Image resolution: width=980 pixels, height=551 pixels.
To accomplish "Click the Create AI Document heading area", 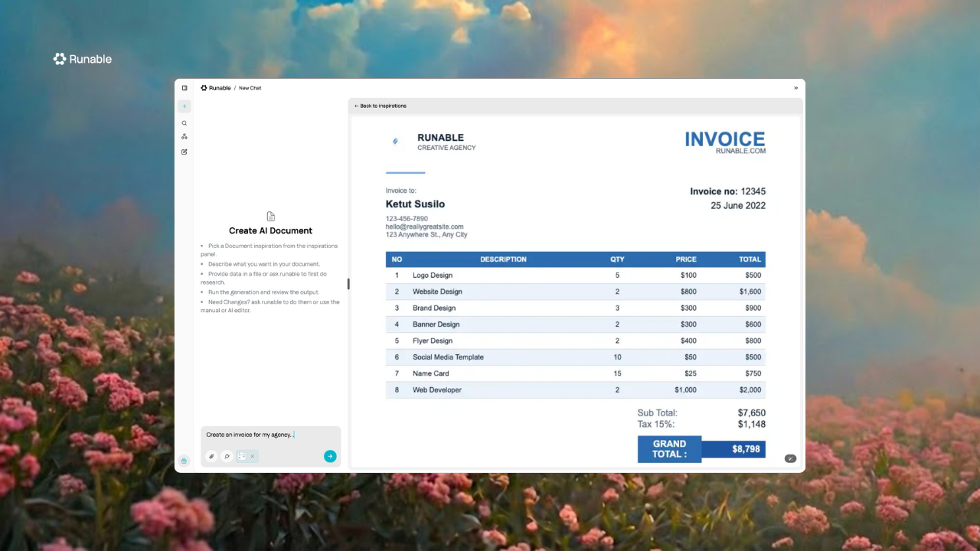I will click(270, 230).
